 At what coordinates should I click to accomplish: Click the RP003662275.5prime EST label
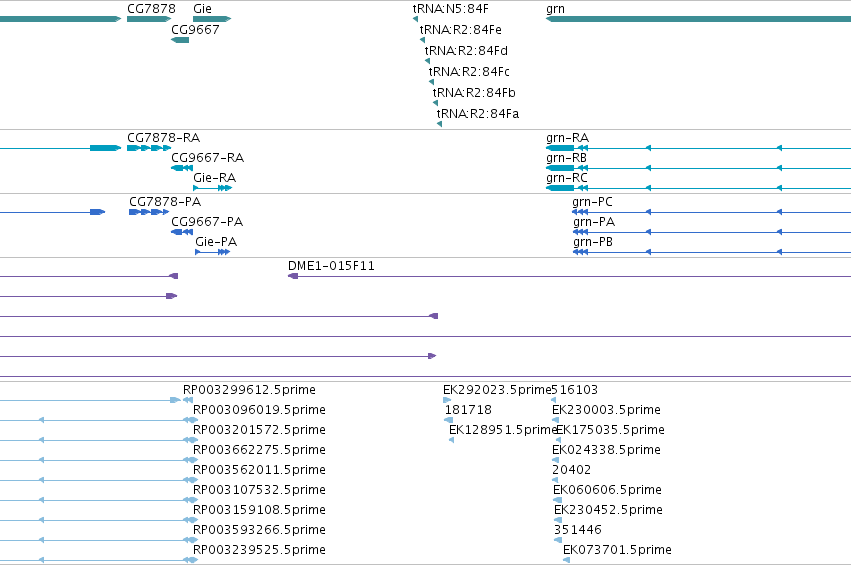click(x=259, y=450)
